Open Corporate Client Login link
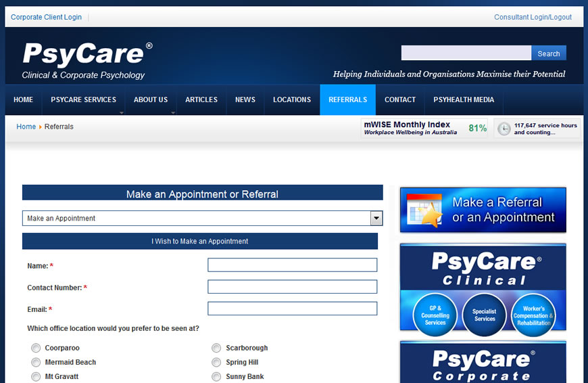The image size is (588, 383). tap(46, 17)
